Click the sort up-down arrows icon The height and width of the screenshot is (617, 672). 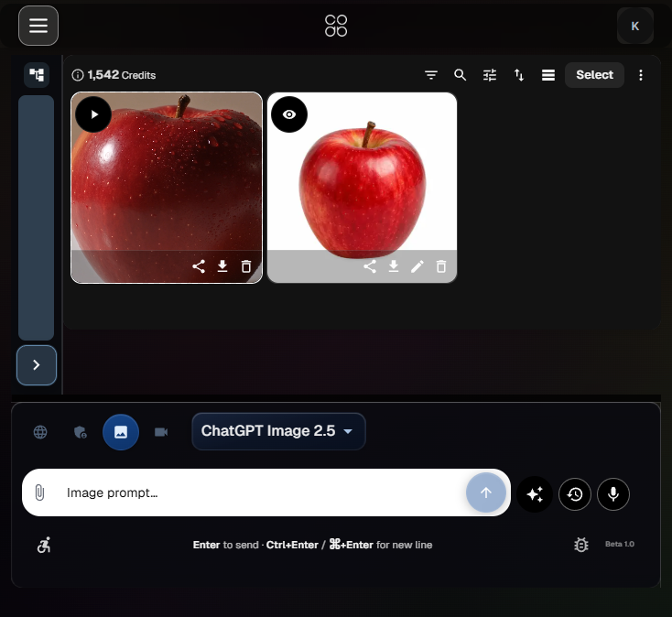click(x=519, y=75)
